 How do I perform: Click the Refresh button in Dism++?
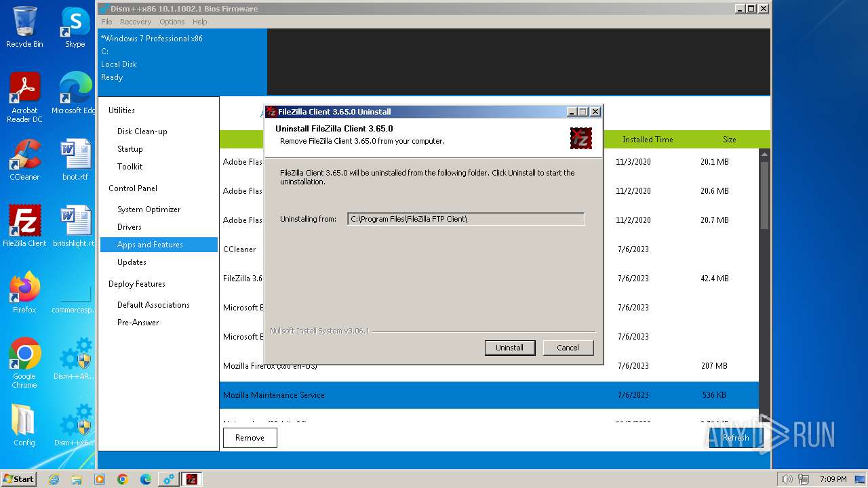click(x=736, y=438)
